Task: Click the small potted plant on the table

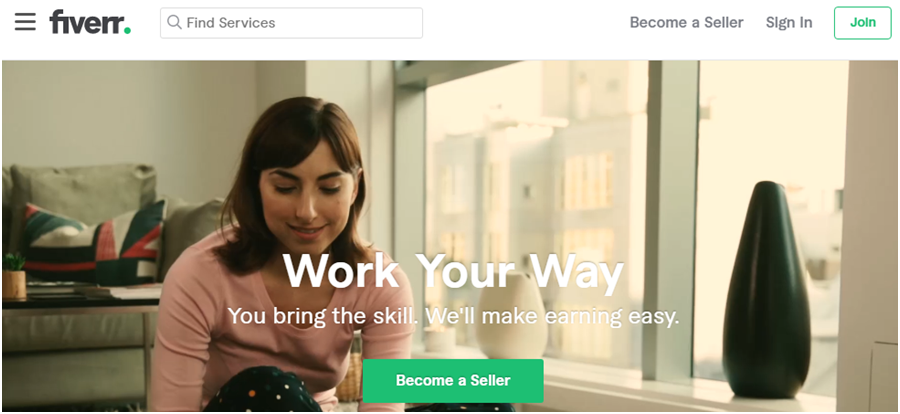Action: point(14,276)
